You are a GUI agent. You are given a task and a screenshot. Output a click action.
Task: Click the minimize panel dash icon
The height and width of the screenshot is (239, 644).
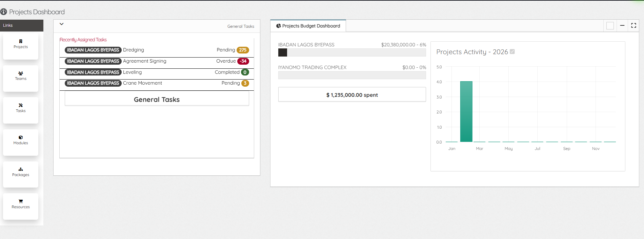622,25
